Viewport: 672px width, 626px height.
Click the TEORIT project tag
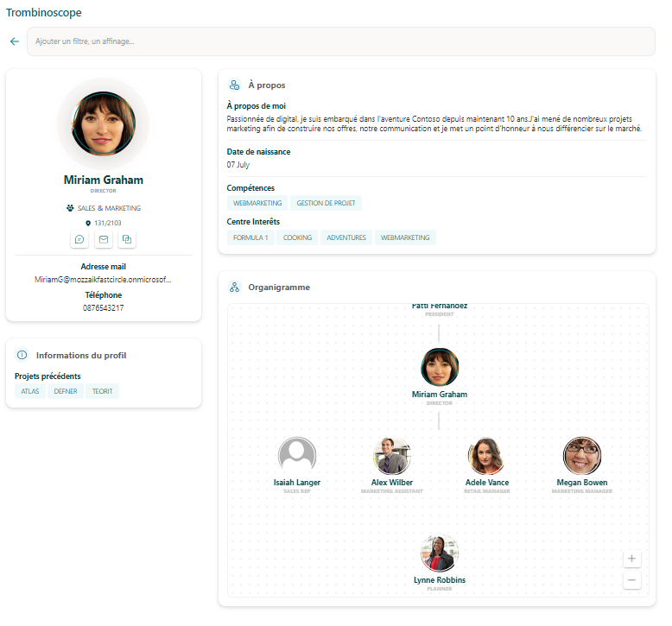point(103,391)
